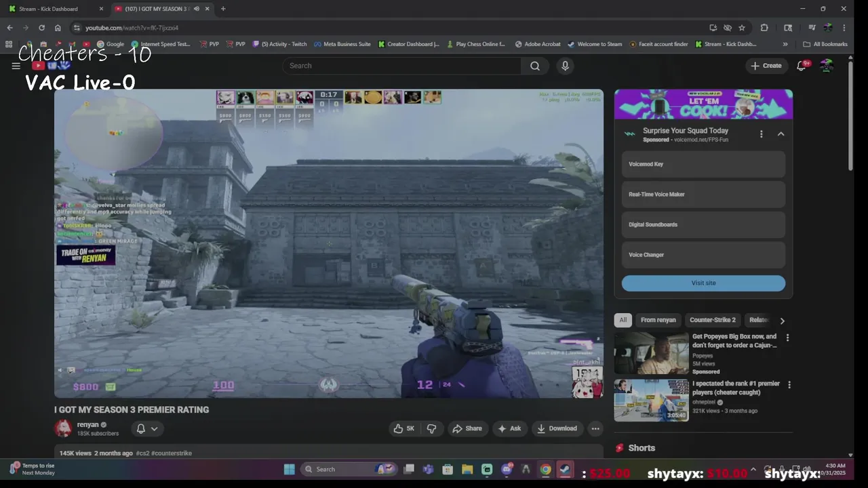Open Meta Business Suite bookmark

point(342,44)
